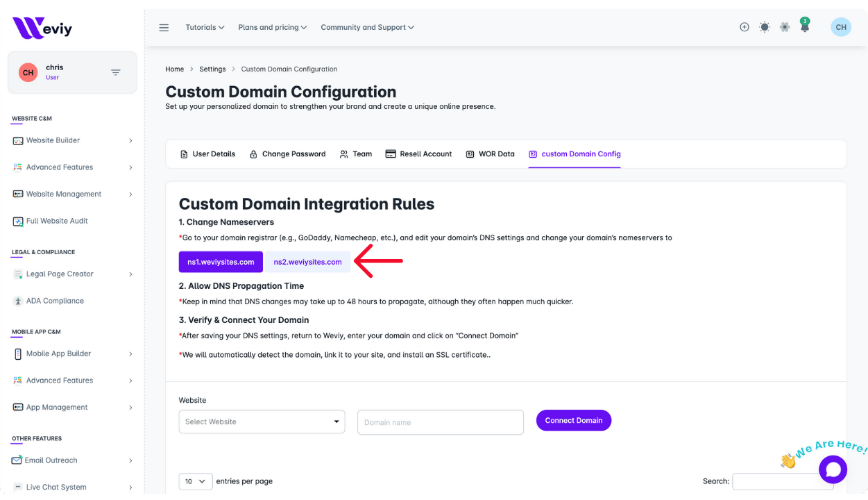Switch to the Resell Account tab
Screen dimensions: 868x500
pos(418,154)
